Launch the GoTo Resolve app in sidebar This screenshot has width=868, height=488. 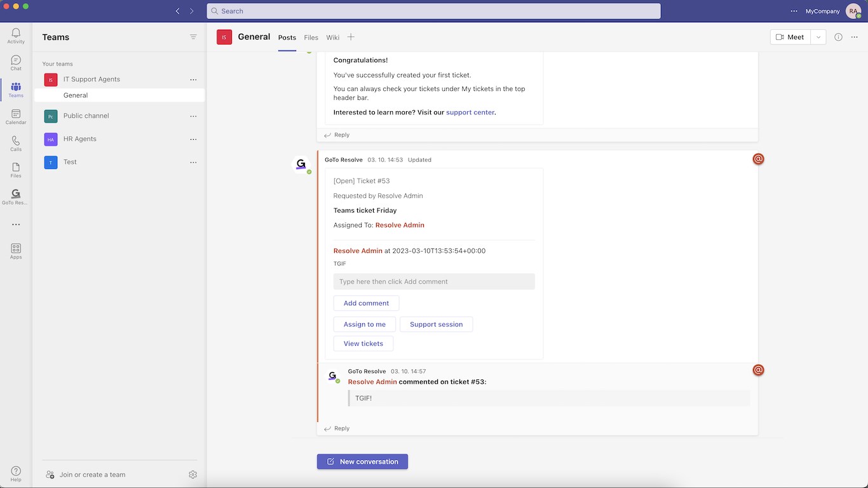coord(16,197)
